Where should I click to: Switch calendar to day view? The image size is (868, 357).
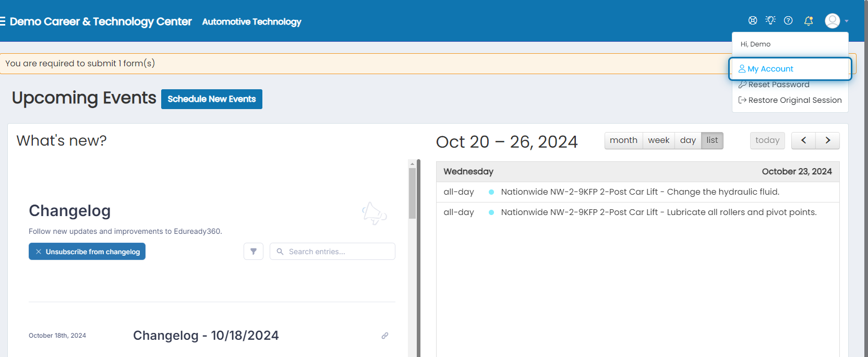point(688,140)
